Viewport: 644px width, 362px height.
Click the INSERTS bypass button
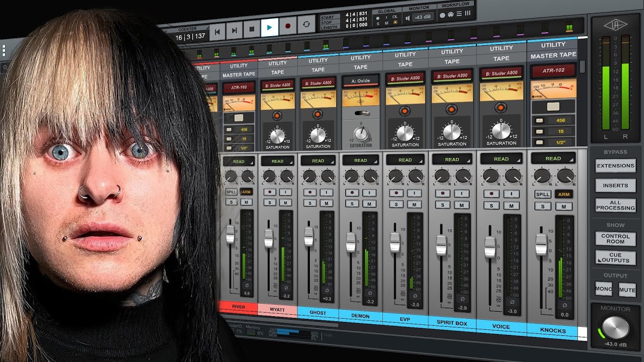pyautogui.click(x=615, y=186)
